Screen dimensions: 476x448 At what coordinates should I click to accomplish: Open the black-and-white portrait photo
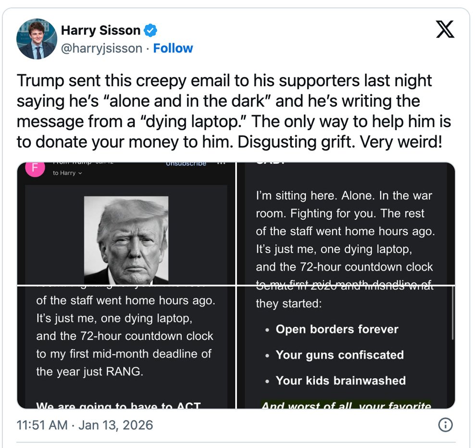click(x=126, y=239)
